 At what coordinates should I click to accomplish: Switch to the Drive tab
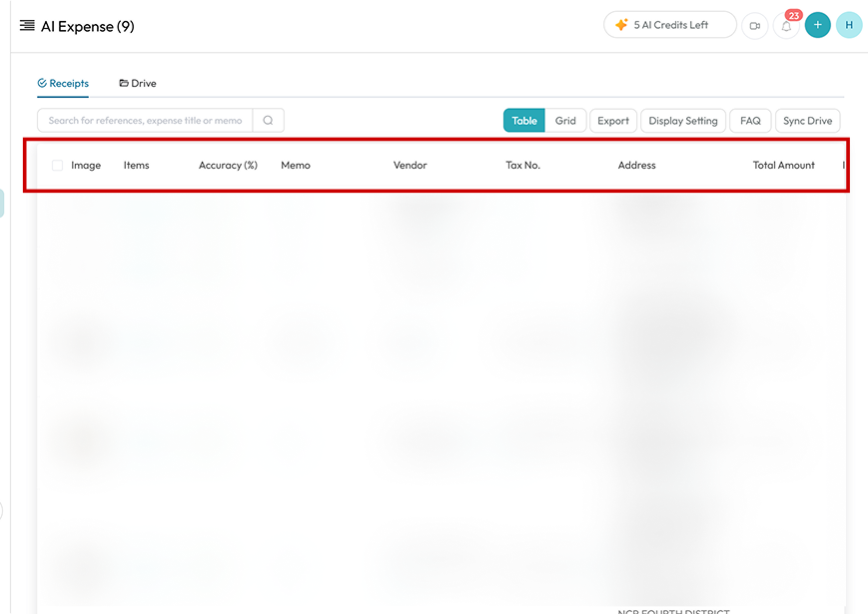click(x=138, y=84)
